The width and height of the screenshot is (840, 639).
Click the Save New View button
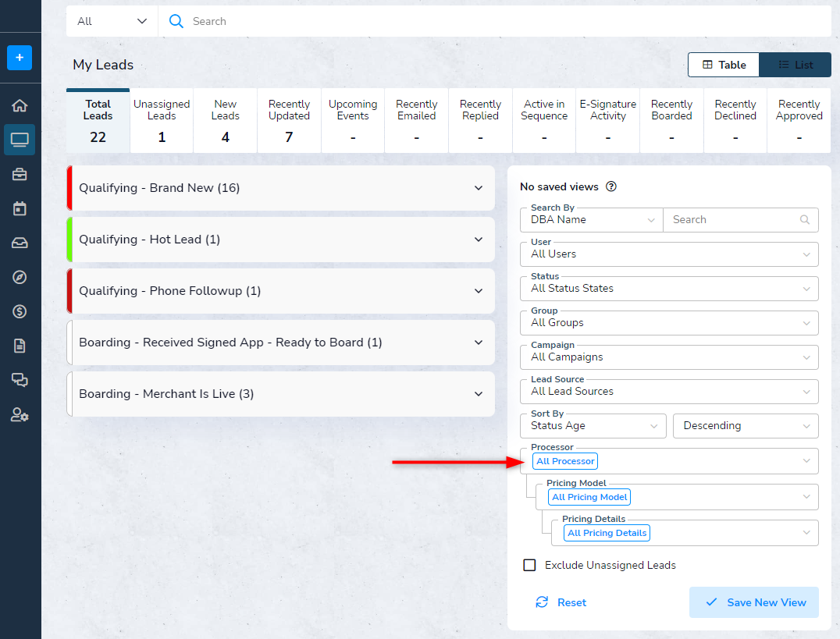coord(754,602)
